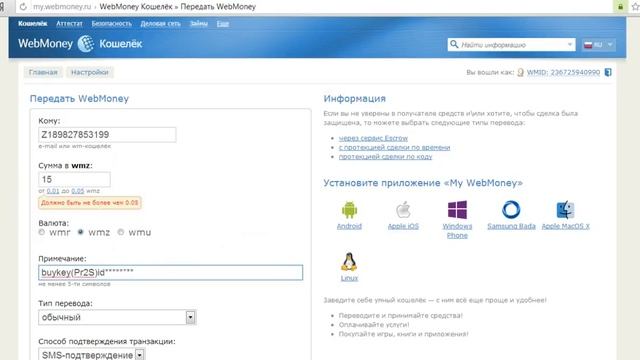640x360 pixels.
Task: Open the Linux penguin icon
Action: pyautogui.click(x=349, y=262)
